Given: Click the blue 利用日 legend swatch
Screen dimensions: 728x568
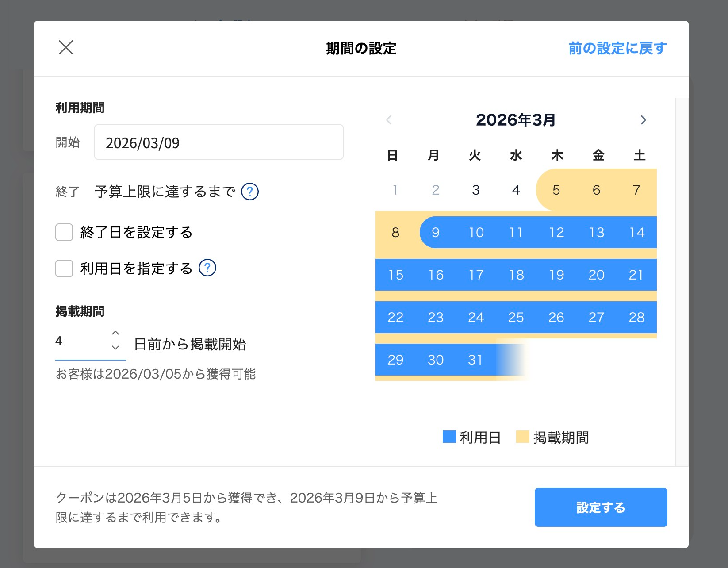Looking at the screenshot, I should coord(449,437).
